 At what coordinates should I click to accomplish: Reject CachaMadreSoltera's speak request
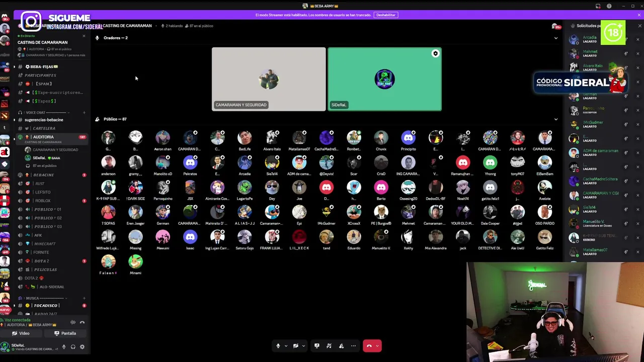(x=637, y=181)
